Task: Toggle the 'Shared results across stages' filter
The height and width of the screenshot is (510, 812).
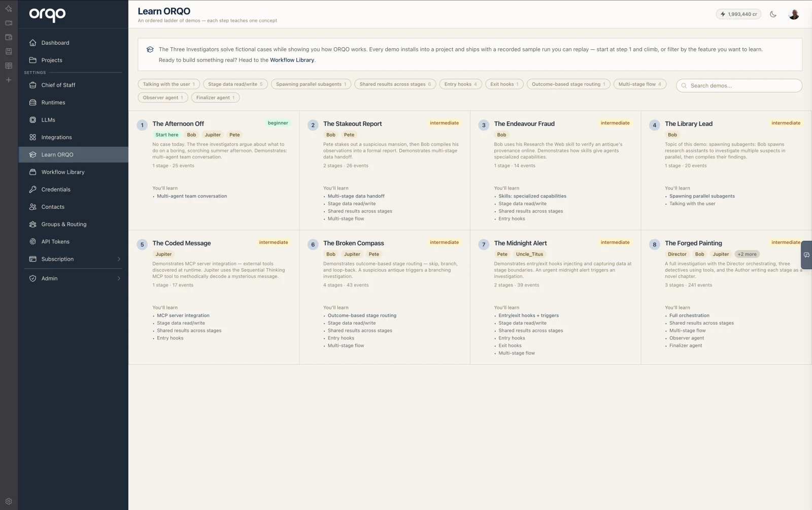Action: tap(395, 84)
